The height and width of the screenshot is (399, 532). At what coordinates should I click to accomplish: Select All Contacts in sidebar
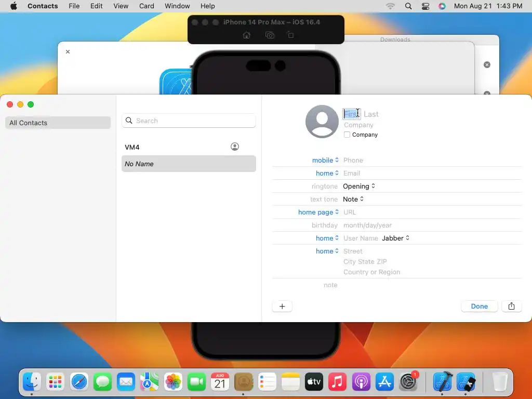click(58, 123)
